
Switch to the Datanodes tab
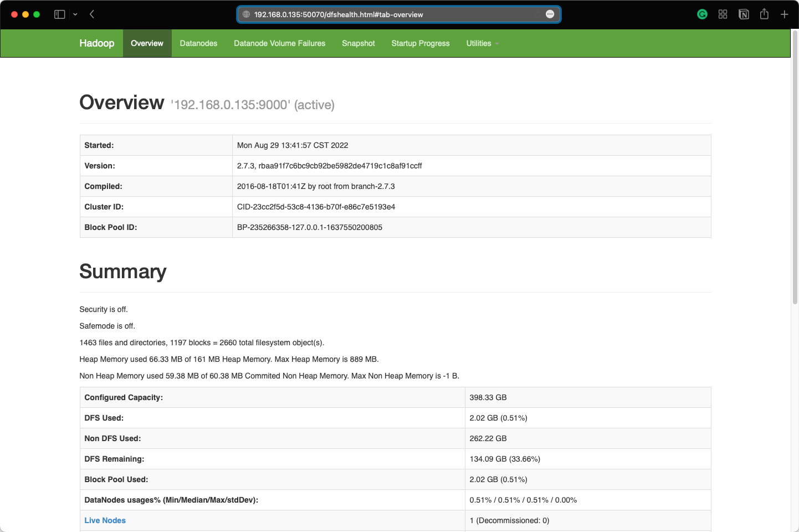coord(198,43)
